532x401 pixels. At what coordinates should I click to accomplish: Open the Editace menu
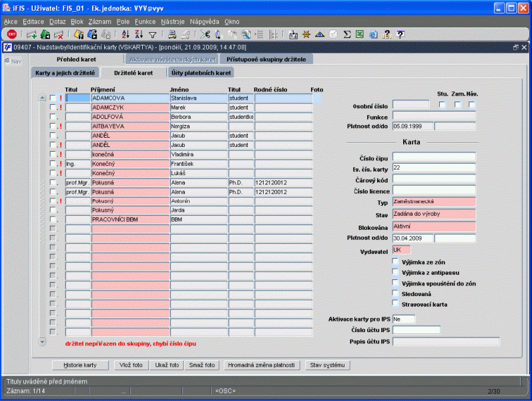[x=33, y=22]
